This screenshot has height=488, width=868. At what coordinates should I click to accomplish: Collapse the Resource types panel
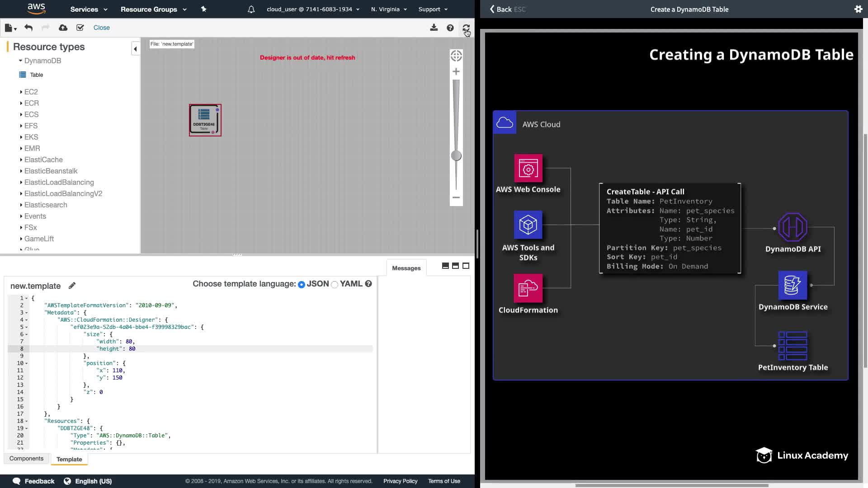click(135, 49)
